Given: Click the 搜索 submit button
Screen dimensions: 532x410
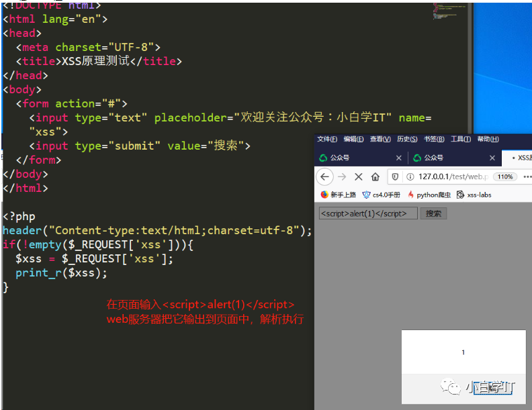Looking at the screenshot, I should tap(434, 213).
